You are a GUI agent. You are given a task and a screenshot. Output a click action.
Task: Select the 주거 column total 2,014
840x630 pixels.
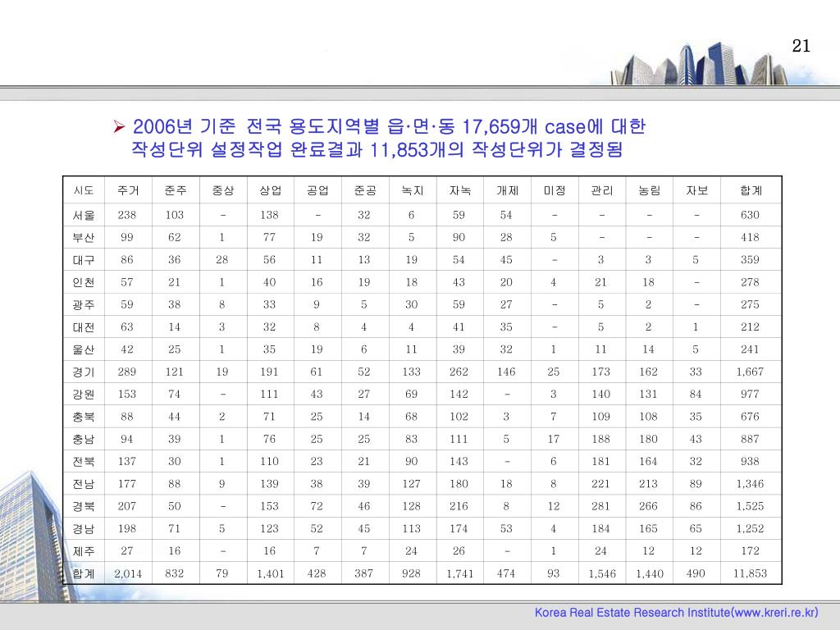128,573
